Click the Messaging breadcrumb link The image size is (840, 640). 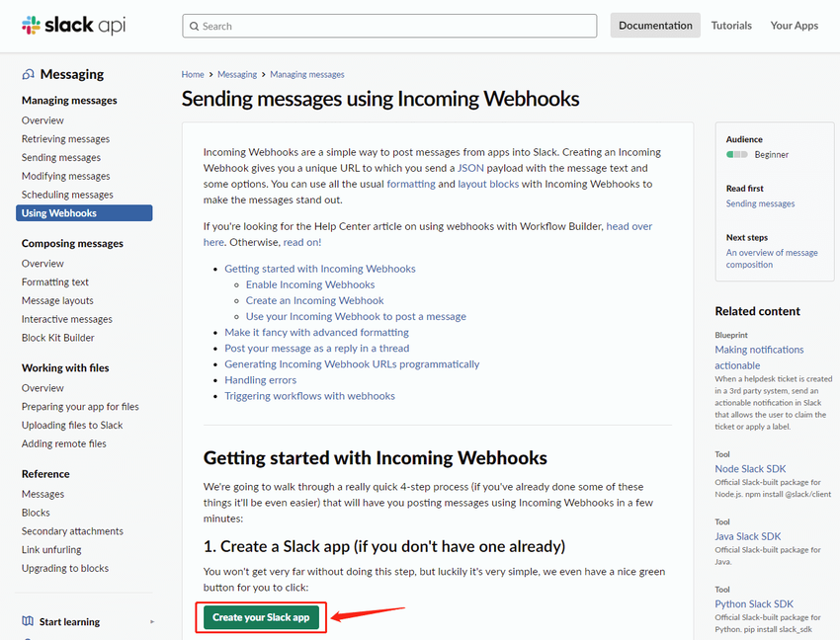click(237, 74)
